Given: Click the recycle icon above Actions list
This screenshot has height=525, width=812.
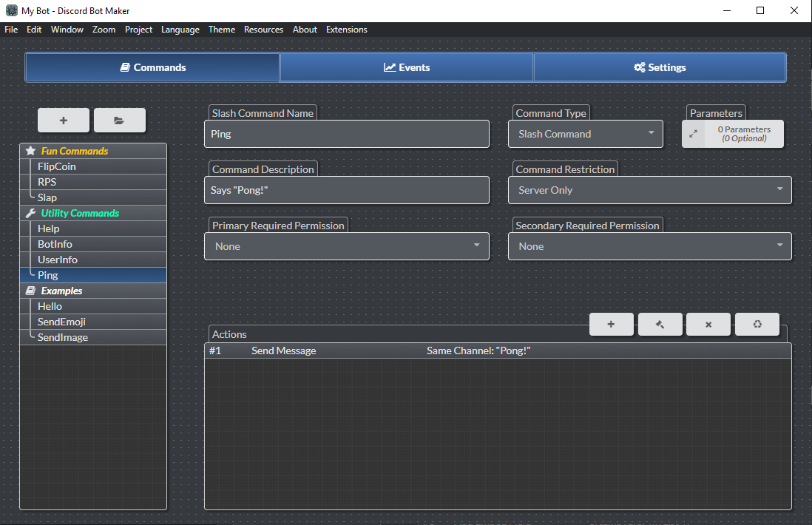Looking at the screenshot, I should point(757,324).
